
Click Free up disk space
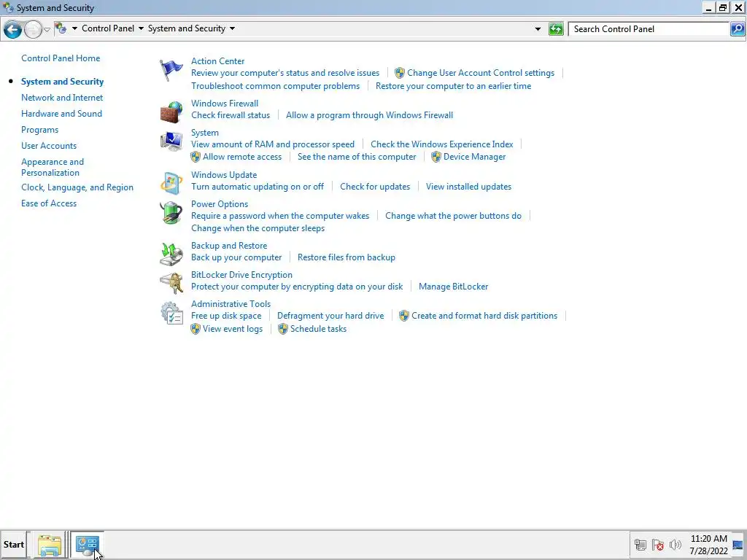[226, 316]
